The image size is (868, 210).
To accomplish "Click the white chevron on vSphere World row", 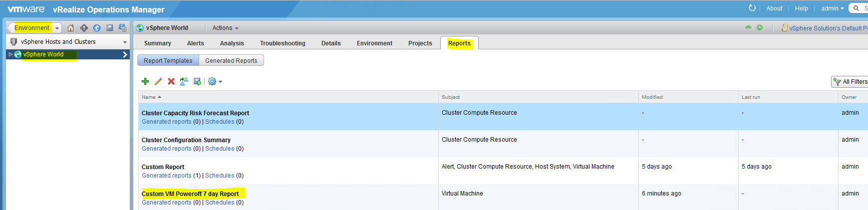I will click(x=125, y=54).
